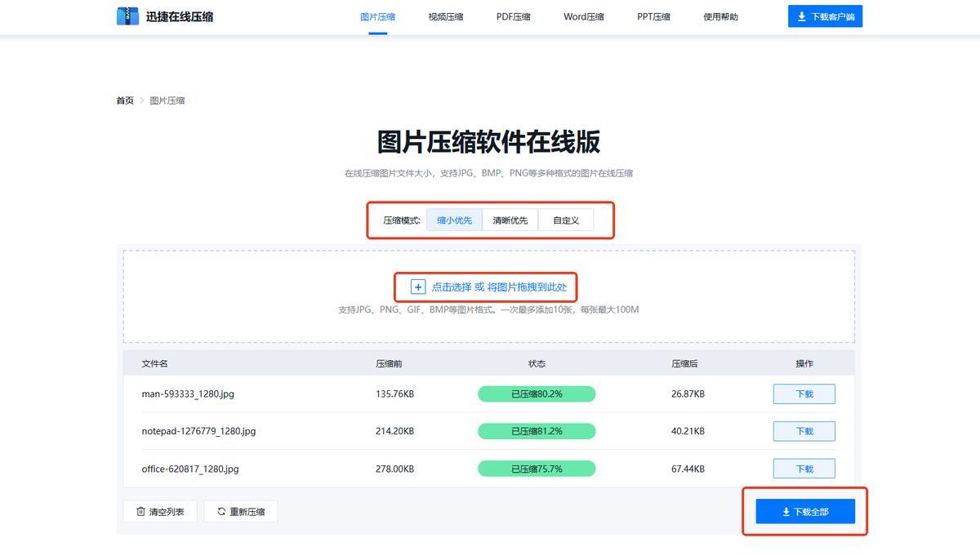Click the plus icon to add images

click(418, 287)
